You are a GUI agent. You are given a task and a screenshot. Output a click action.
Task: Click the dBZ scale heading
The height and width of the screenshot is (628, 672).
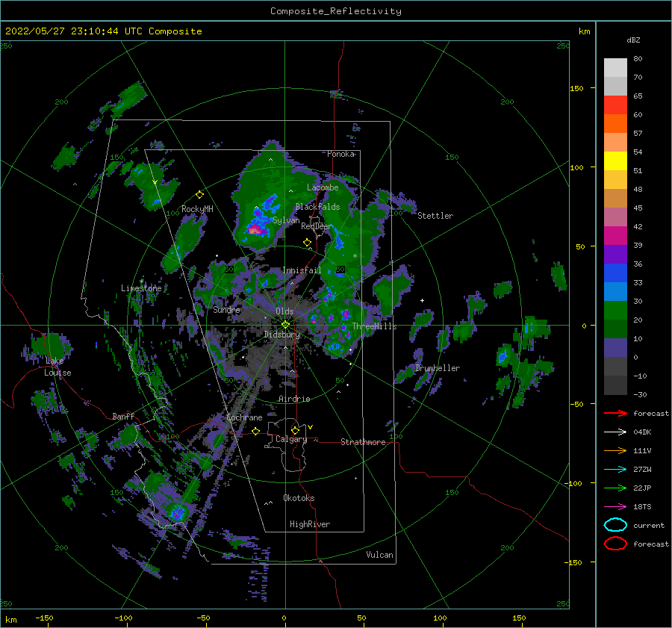pyautogui.click(x=633, y=40)
